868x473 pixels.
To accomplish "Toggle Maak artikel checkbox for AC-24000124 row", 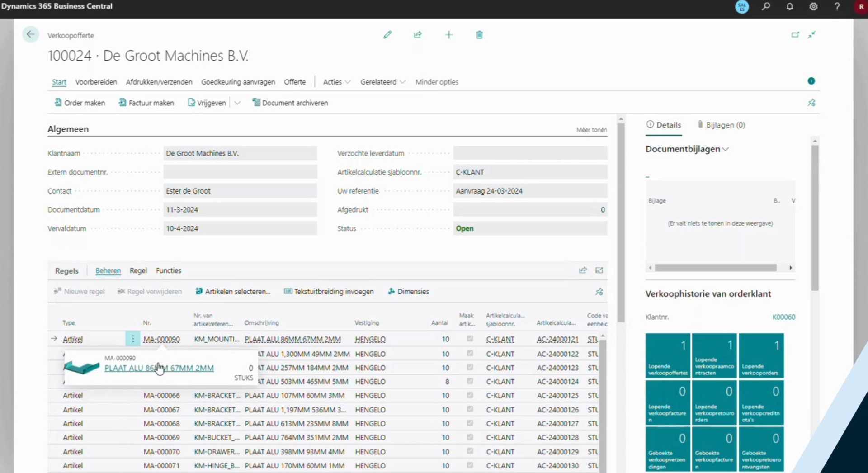I will [x=470, y=381].
